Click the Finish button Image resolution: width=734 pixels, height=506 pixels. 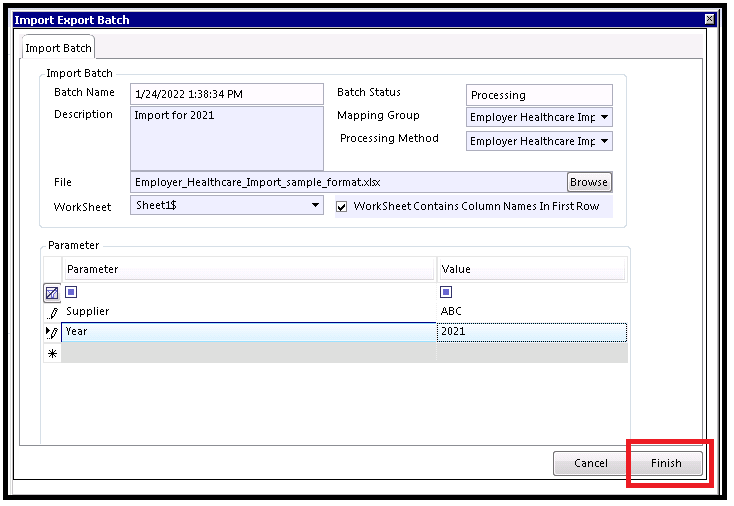[x=666, y=463]
